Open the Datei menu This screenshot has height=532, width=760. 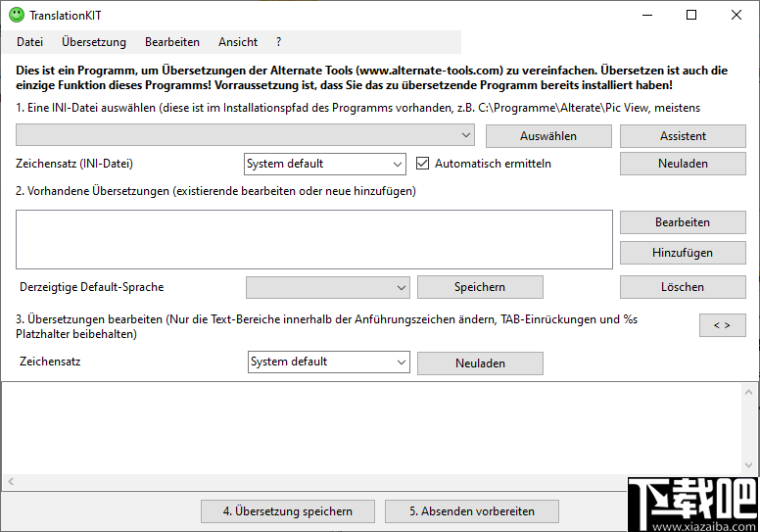pos(29,42)
